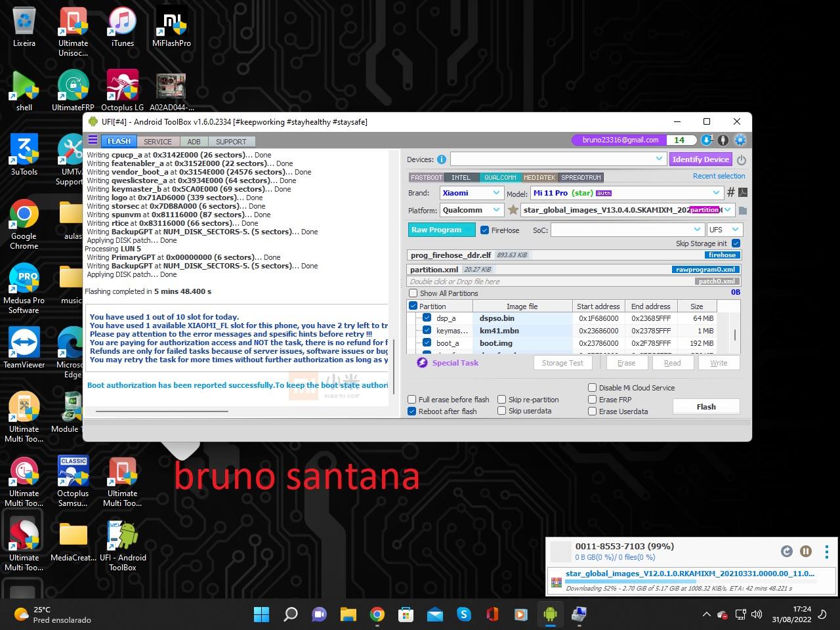The width and height of the screenshot is (840, 630).
Task: Toggle the FireHose checkbox
Action: (x=484, y=230)
